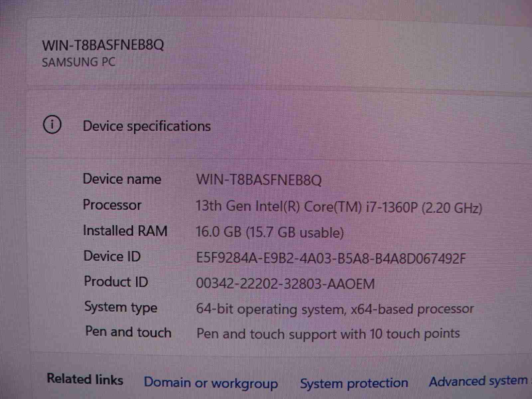
Task: Click the Pen and touch label
Action: [x=128, y=332]
